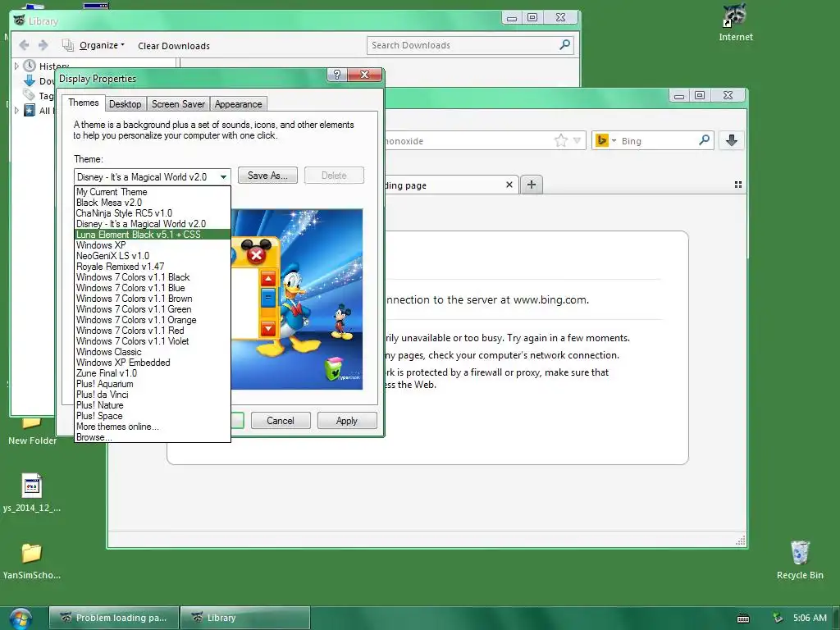Click the browser search magnifier icon
Screen dimensions: 840x630
(705, 140)
